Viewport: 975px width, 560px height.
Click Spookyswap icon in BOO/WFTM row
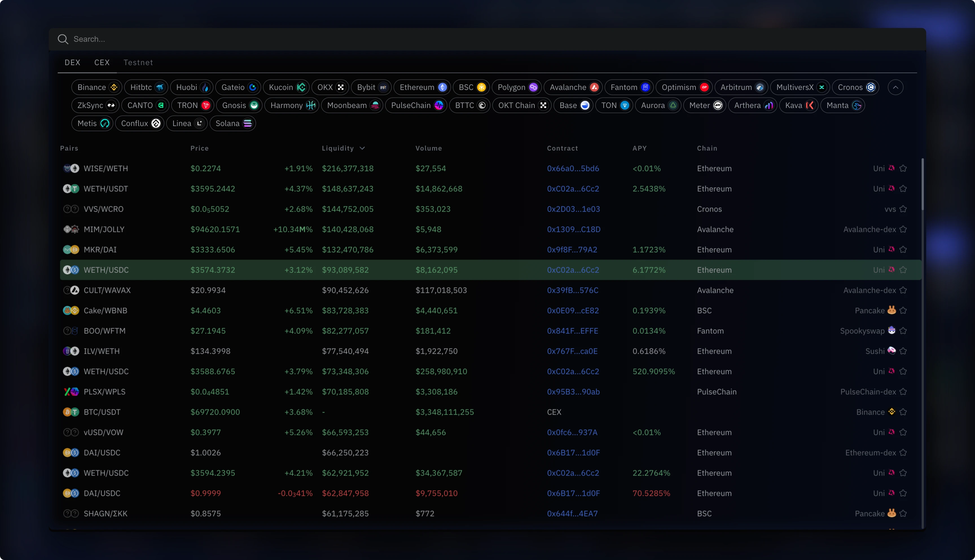[891, 330]
